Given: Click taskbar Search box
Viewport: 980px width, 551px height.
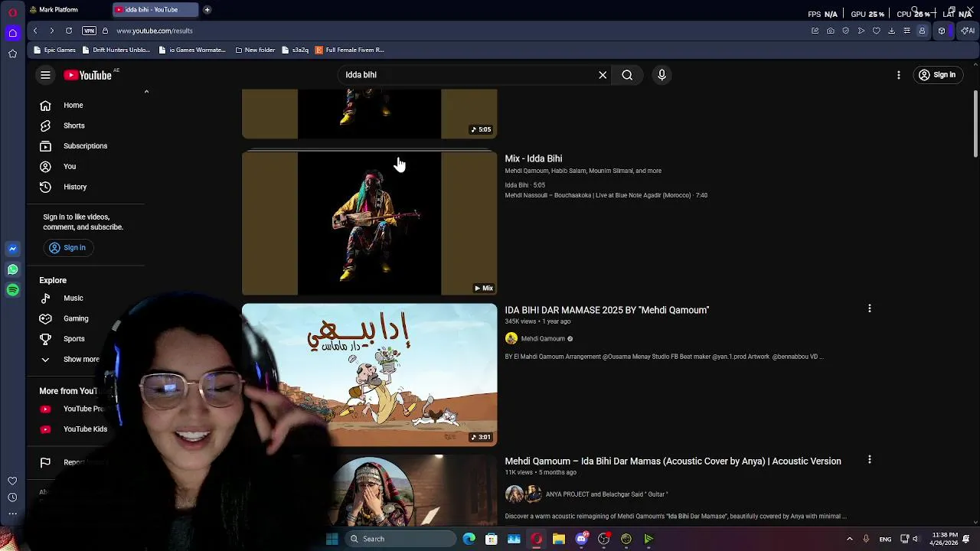Looking at the screenshot, I should pos(400,539).
